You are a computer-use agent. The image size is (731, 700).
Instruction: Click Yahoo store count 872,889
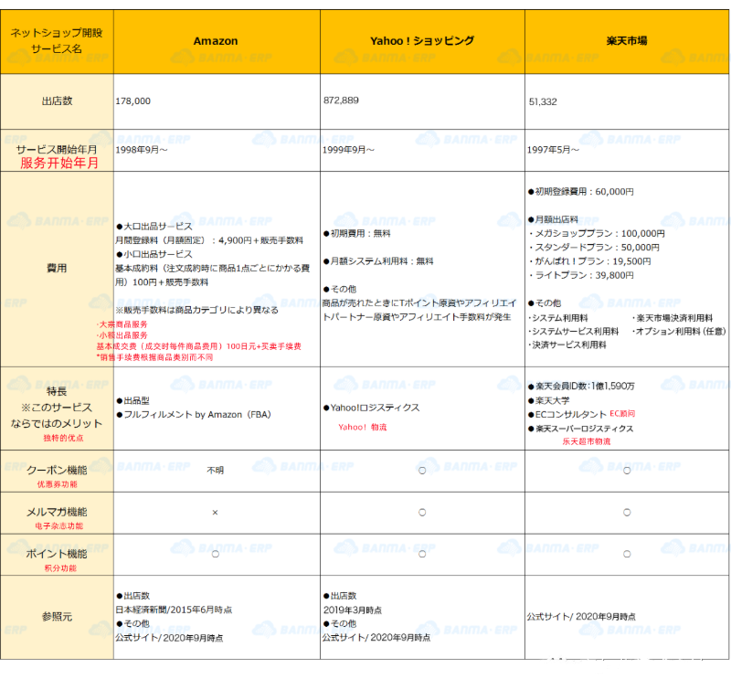pos(341,101)
